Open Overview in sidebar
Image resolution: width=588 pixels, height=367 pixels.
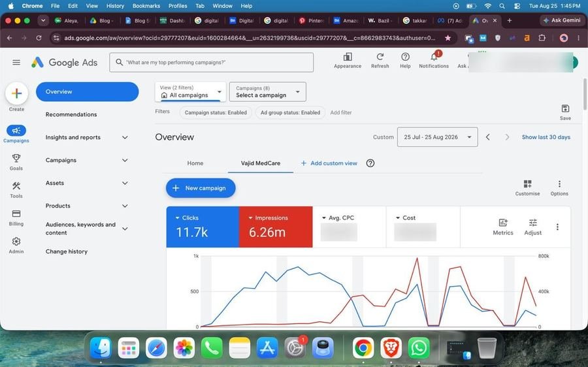[x=87, y=91]
